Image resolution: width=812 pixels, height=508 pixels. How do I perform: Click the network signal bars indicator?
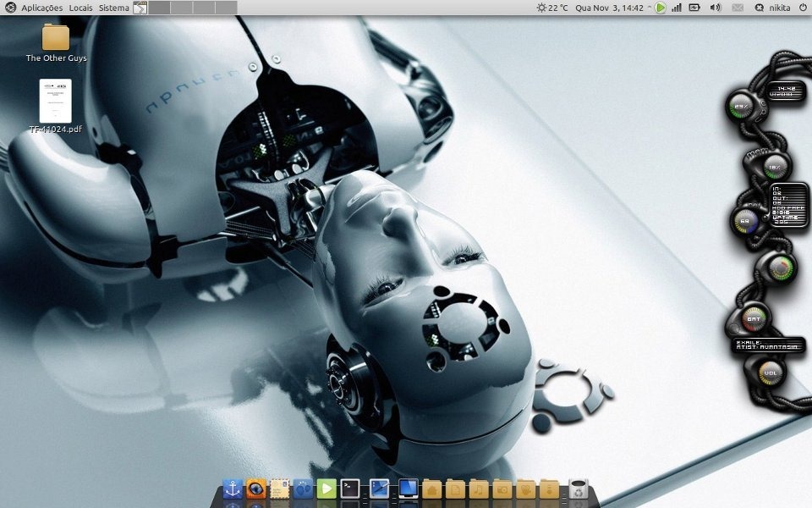click(x=676, y=8)
